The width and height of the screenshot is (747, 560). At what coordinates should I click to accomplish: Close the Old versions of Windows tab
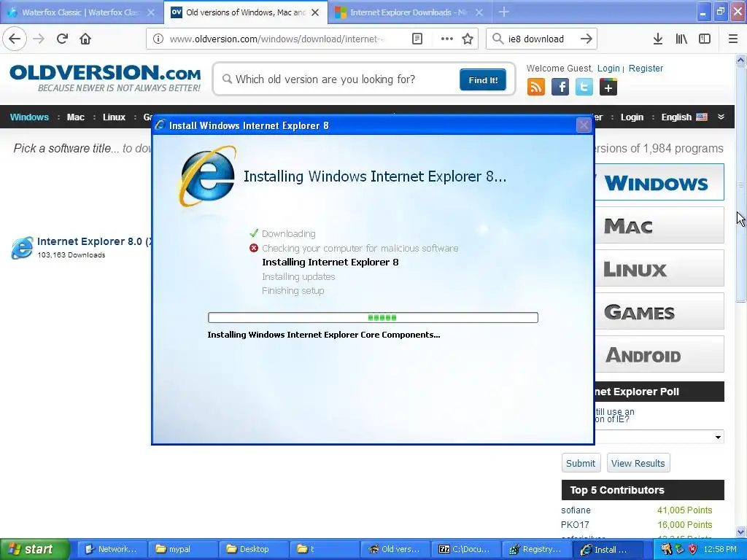(315, 12)
